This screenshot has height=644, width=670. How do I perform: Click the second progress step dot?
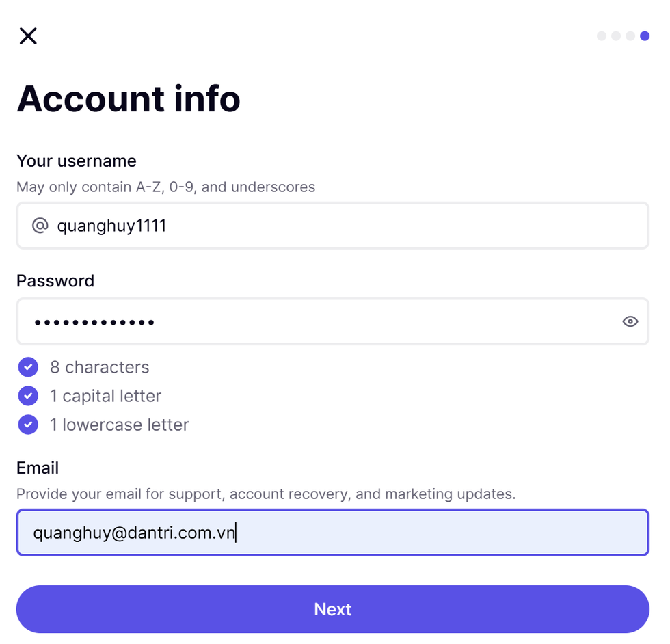616,36
